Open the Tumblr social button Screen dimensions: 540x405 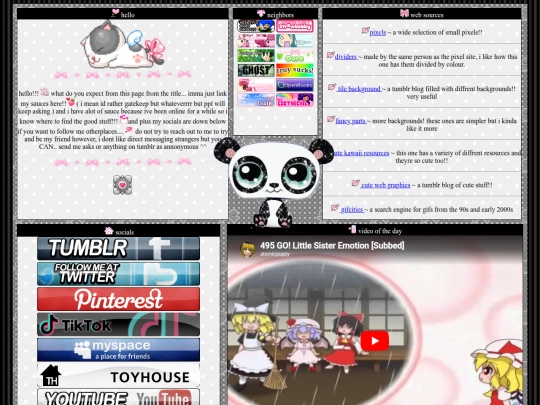click(118, 248)
